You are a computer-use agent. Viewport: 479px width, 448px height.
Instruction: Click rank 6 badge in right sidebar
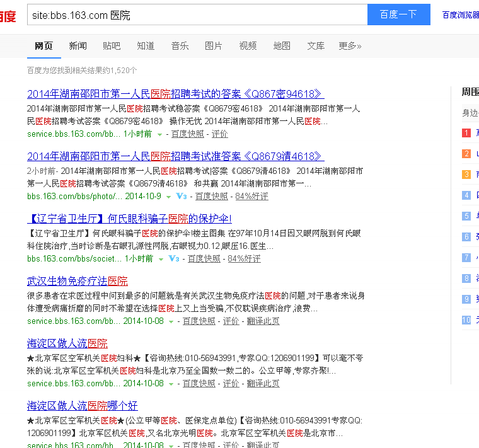(x=466, y=236)
